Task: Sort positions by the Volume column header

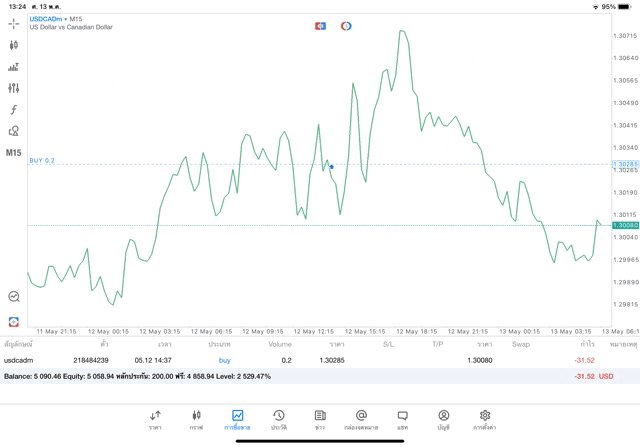Action: coord(280,344)
